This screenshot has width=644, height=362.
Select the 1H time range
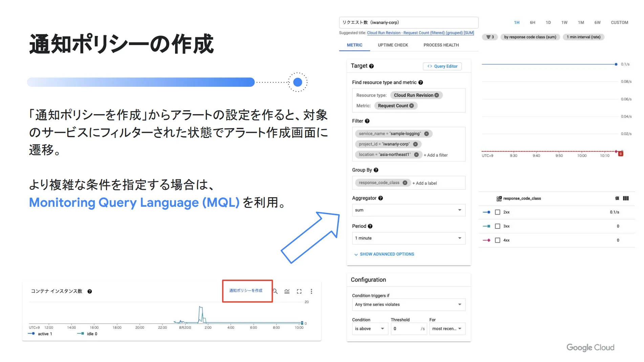pyautogui.click(x=517, y=23)
